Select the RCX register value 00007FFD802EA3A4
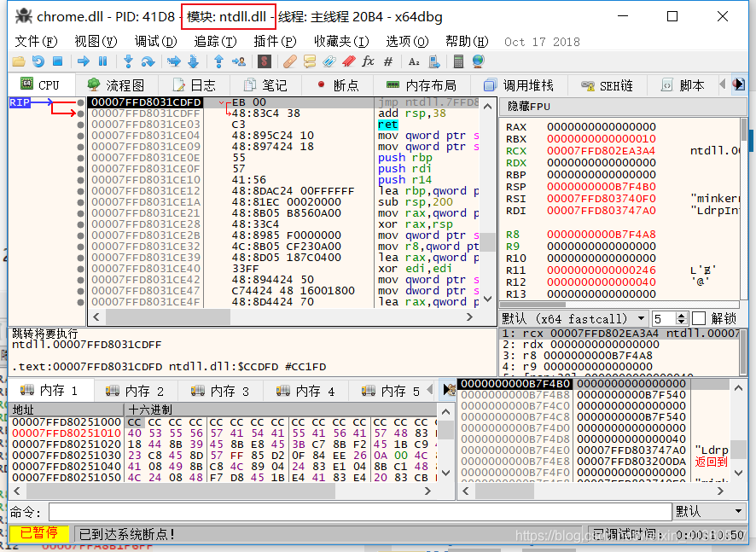756x552 pixels. click(x=601, y=151)
